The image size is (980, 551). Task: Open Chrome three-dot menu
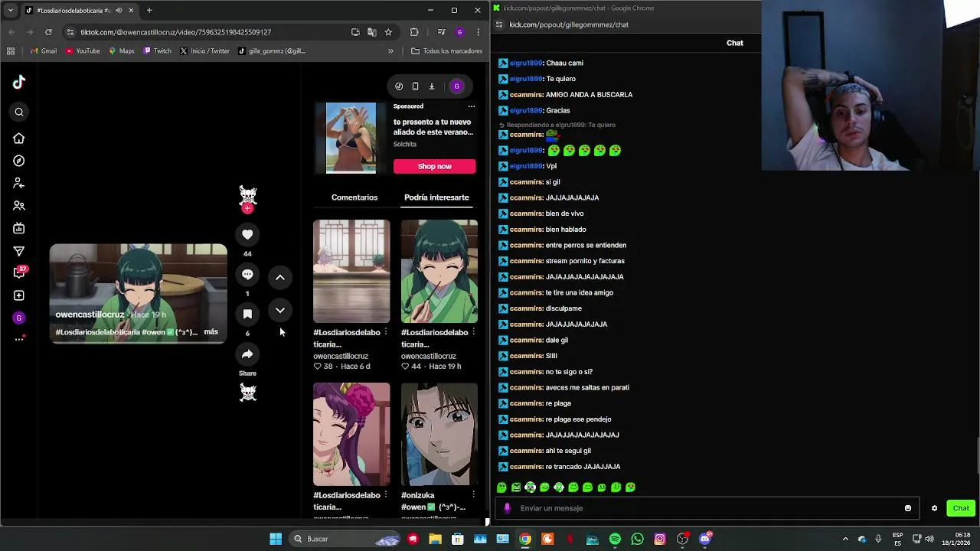pos(478,32)
